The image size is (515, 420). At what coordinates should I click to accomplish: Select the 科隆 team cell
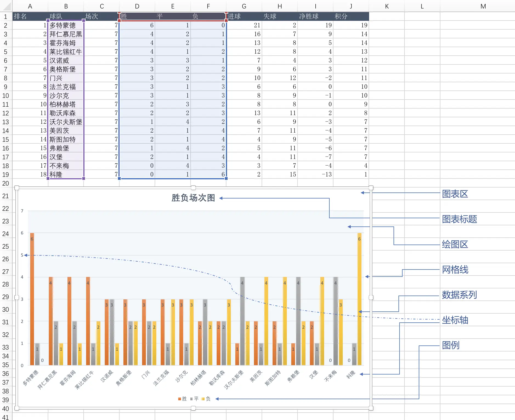coord(66,174)
